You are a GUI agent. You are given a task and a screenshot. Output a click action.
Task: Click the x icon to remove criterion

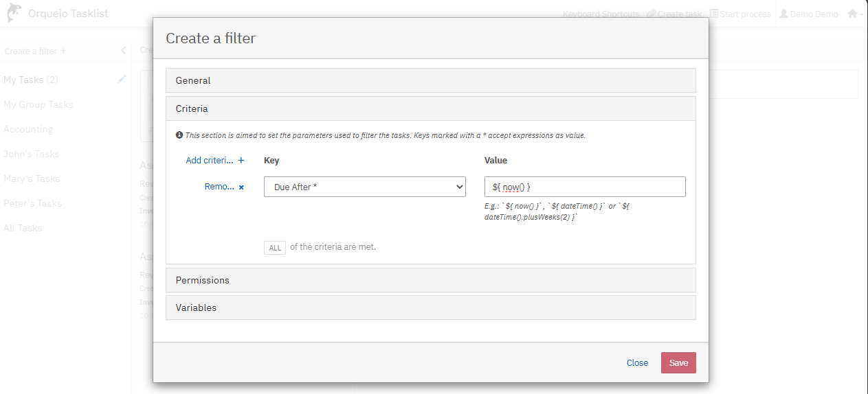[x=241, y=187]
